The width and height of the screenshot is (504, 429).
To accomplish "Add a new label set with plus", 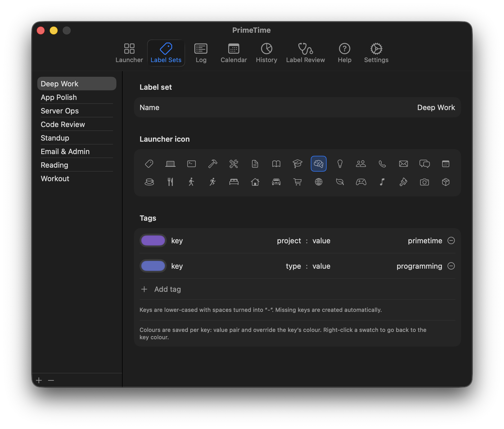I will click(39, 380).
